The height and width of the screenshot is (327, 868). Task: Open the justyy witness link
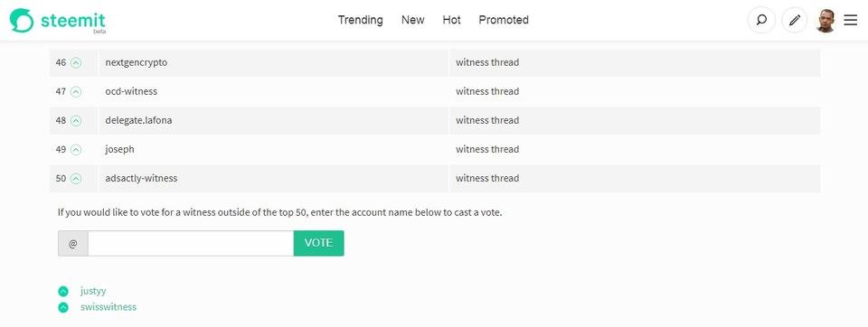[x=93, y=291]
